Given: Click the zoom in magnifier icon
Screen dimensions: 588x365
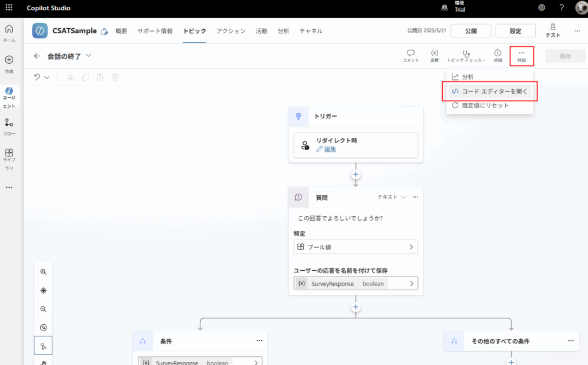Looking at the screenshot, I should (43, 272).
